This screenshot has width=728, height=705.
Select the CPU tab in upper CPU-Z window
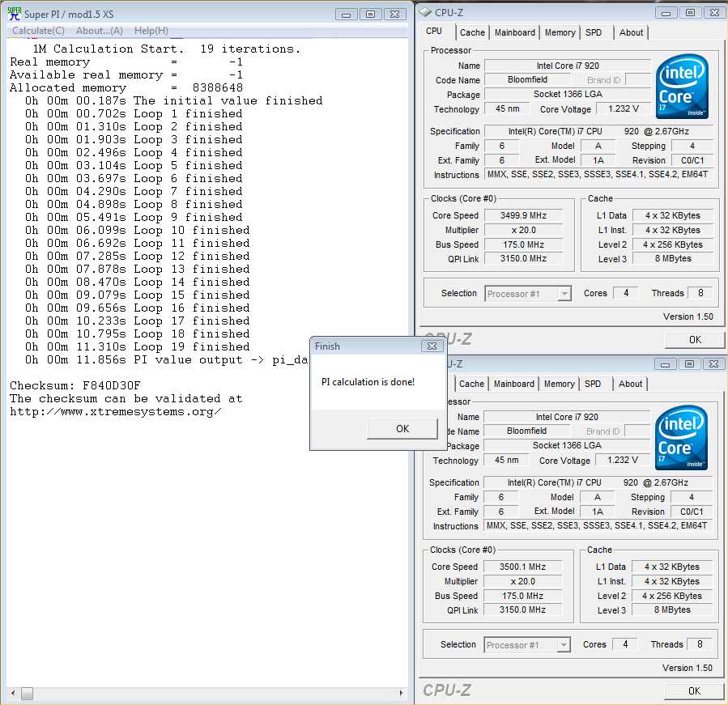click(x=434, y=31)
